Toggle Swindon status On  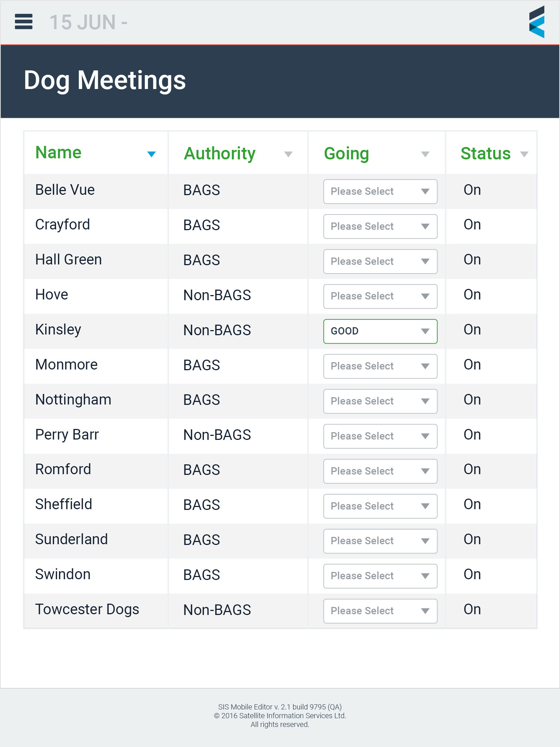click(472, 574)
